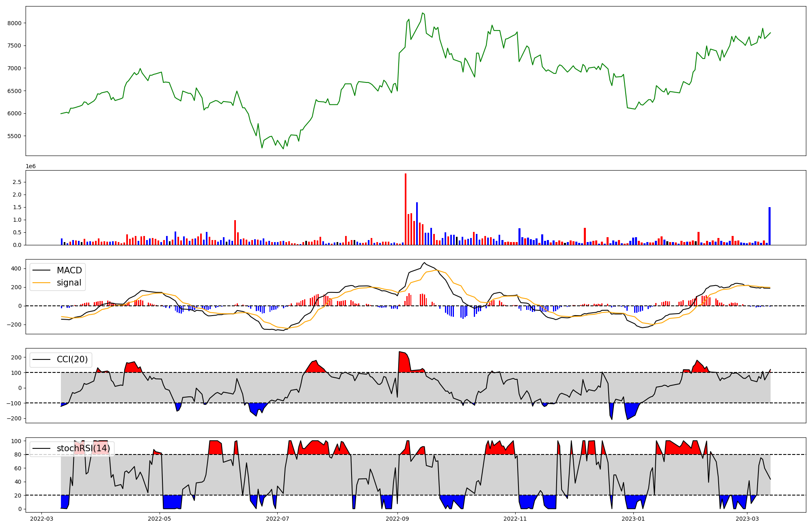Click the tallest red volume bar
The width and height of the screenshot is (812, 528).
(x=406, y=209)
